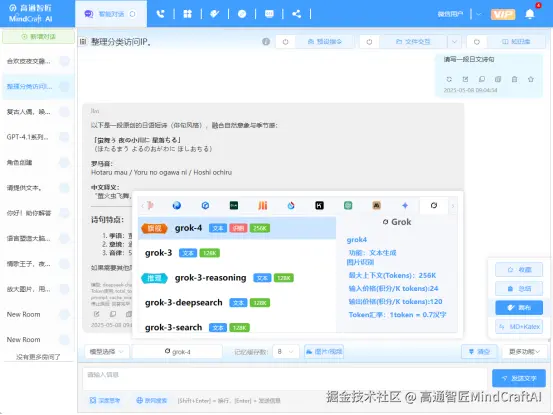Click the share icon in top bar
Viewport: 553px width, 415px height.
(x=296, y=14)
